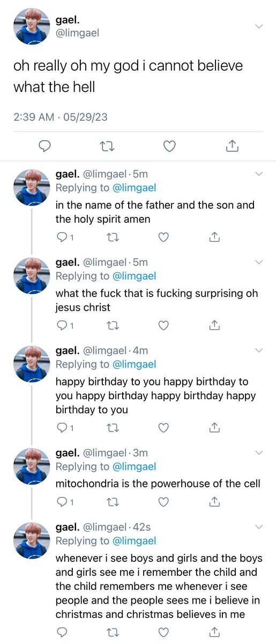Image resolution: width=276 pixels, height=644 pixels.
Task: Open @limgael link in the happy birthday reply
Action: tap(134, 364)
